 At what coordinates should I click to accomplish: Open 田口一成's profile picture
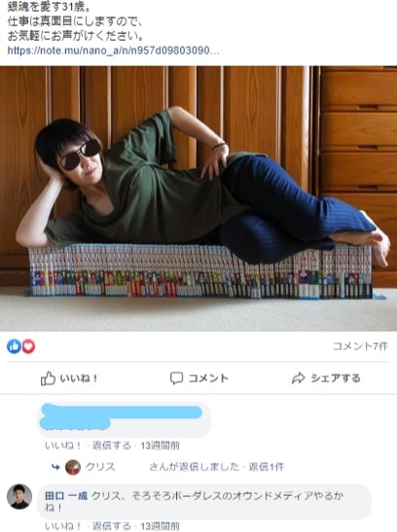pyautogui.click(x=19, y=496)
